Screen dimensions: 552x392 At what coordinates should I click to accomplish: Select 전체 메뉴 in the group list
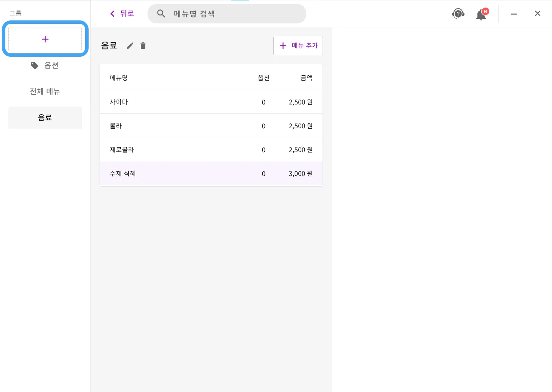coord(45,92)
